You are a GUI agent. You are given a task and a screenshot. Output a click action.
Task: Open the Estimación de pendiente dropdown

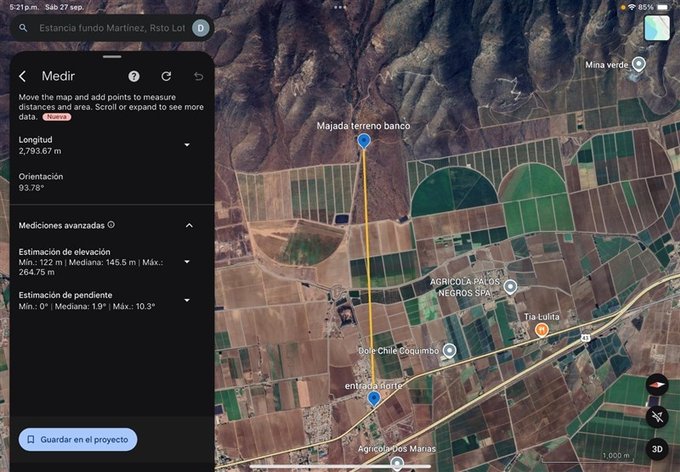click(x=187, y=300)
